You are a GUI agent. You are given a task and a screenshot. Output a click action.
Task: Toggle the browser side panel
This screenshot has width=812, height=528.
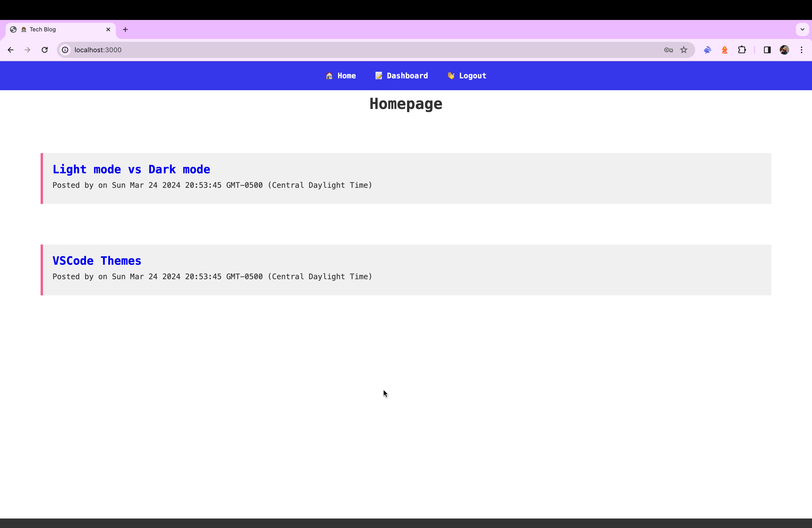pos(767,50)
